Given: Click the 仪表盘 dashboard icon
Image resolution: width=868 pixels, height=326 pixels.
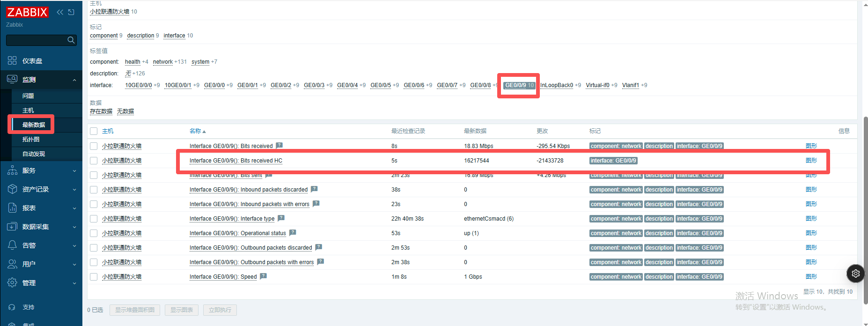Looking at the screenshot, I should coord(12,60).
